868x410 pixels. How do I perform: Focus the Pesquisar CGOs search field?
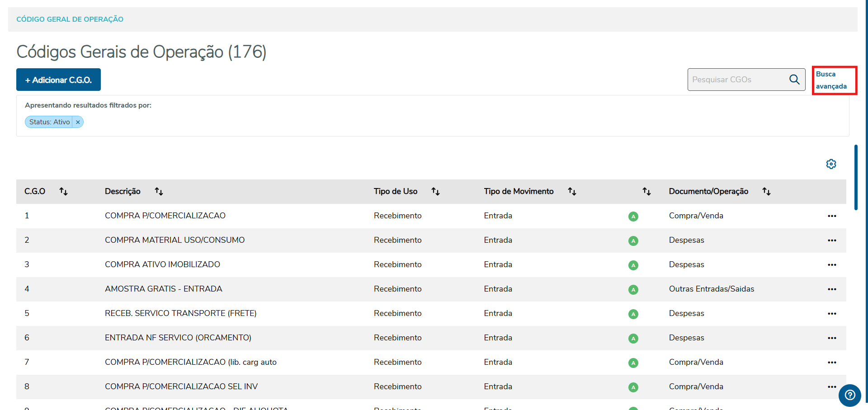click(738, 80)
